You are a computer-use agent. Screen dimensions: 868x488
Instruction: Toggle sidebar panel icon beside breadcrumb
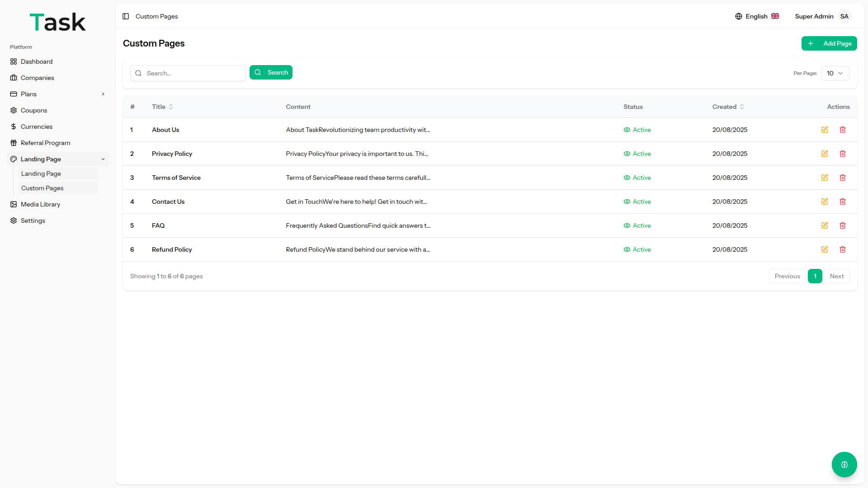(126, 16)
